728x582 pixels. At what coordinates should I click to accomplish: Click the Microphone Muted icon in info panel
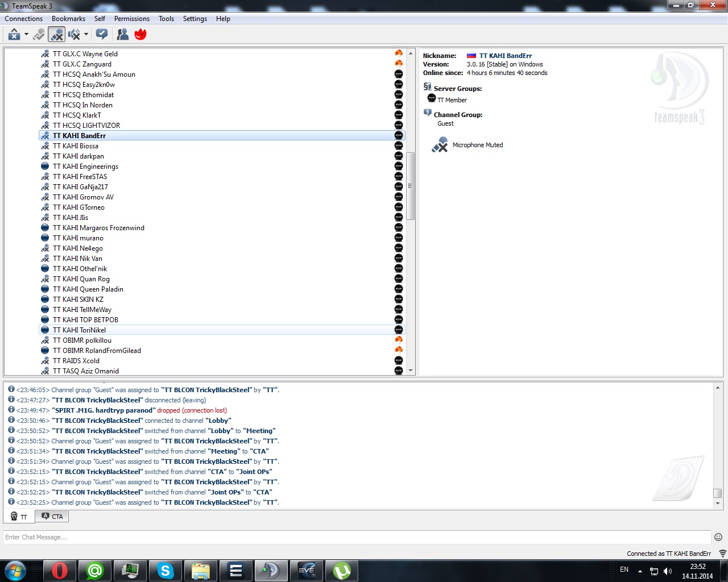click(440, 145)
